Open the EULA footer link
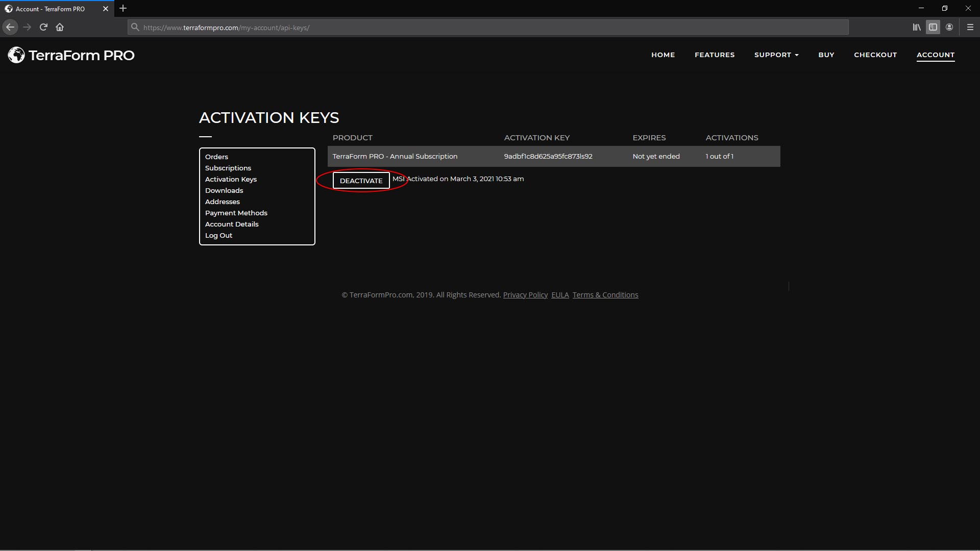980x551 pixels. tap(560, 295)
